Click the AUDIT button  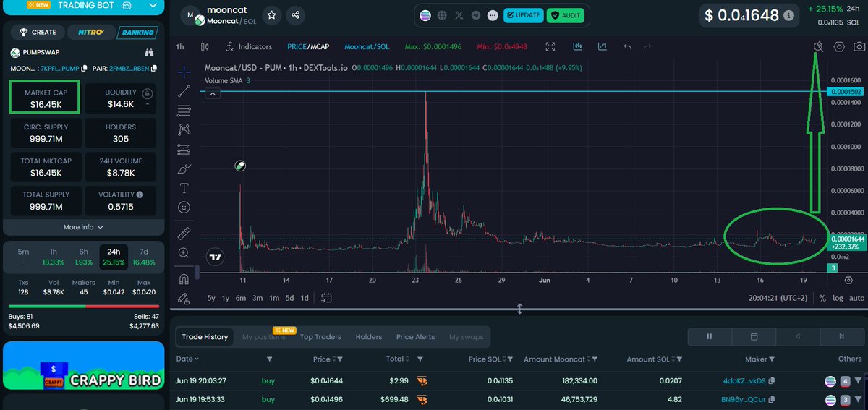click(565, 14)
